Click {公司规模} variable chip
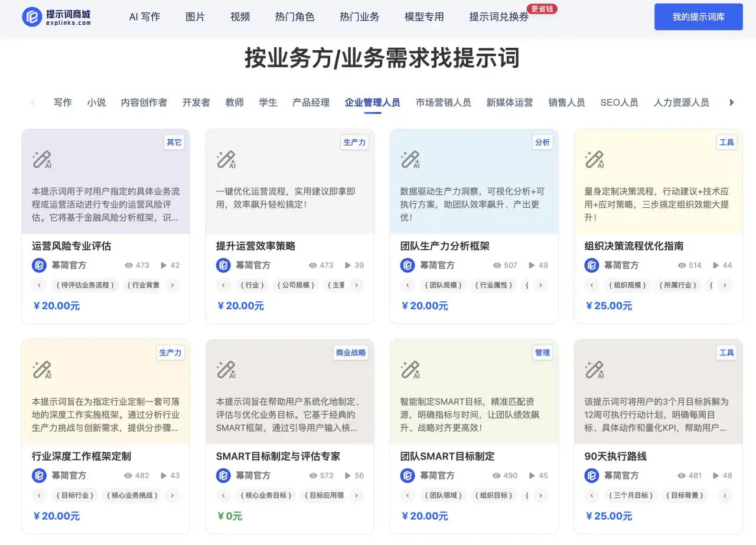 pos(295,285)
